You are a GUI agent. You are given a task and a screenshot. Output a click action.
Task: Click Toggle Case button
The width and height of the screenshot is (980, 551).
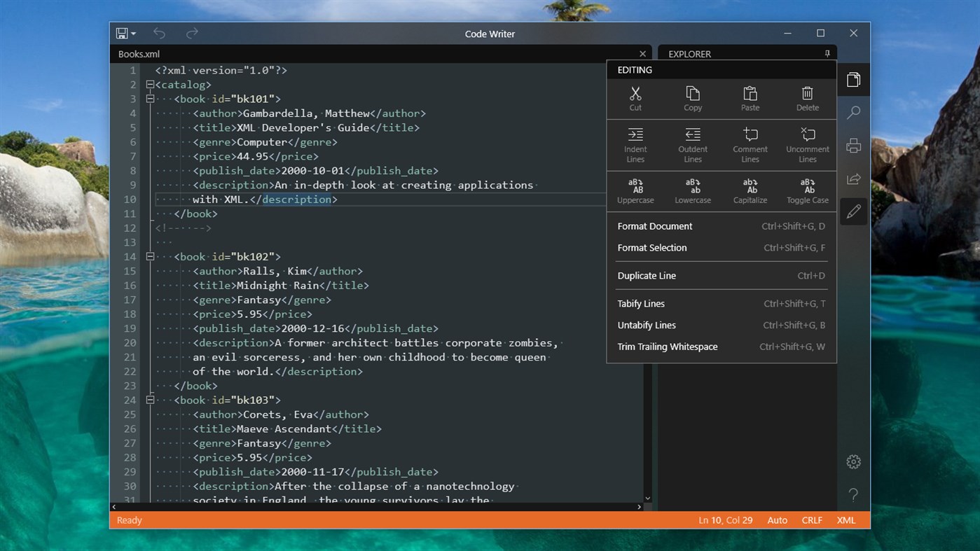[x=807, y=190]
